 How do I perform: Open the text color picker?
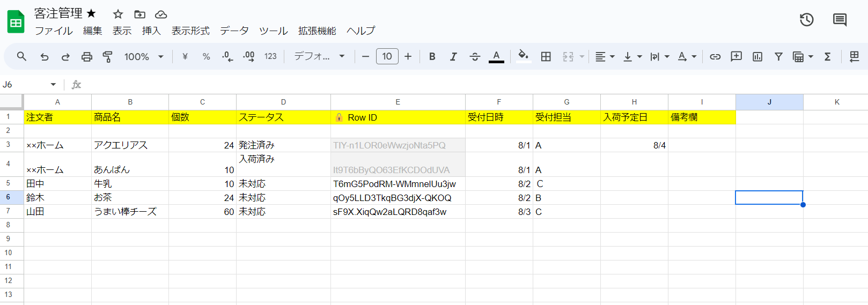[496, 56]
